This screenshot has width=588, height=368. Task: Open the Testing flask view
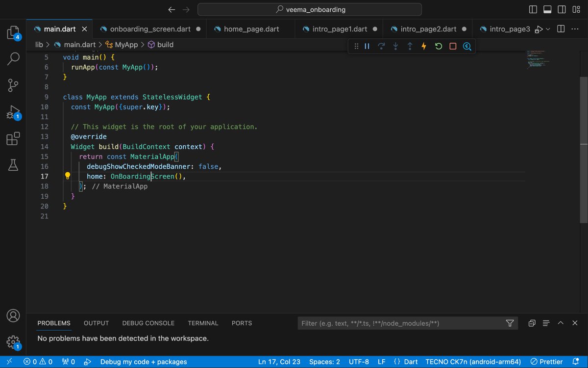13,165
